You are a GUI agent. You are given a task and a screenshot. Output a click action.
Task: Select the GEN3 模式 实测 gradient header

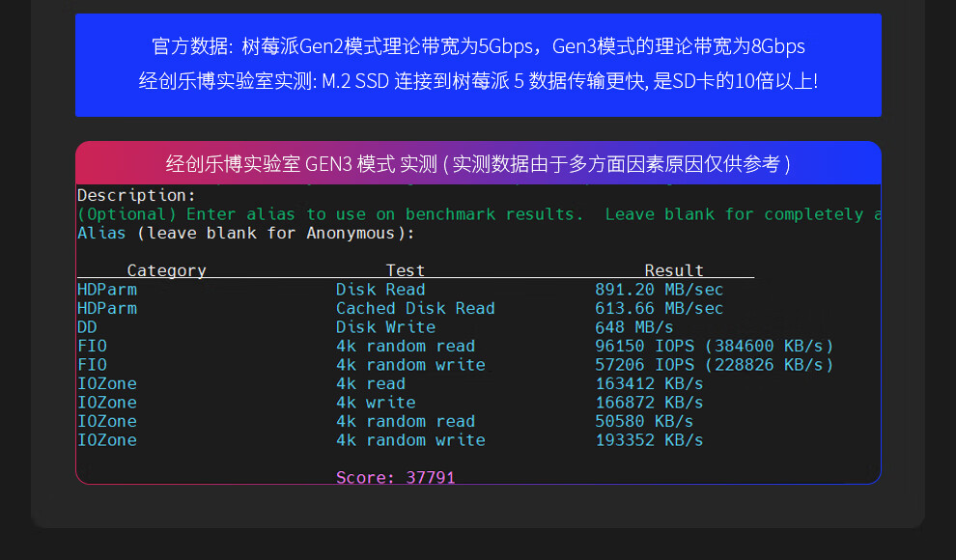pos(478,163)
